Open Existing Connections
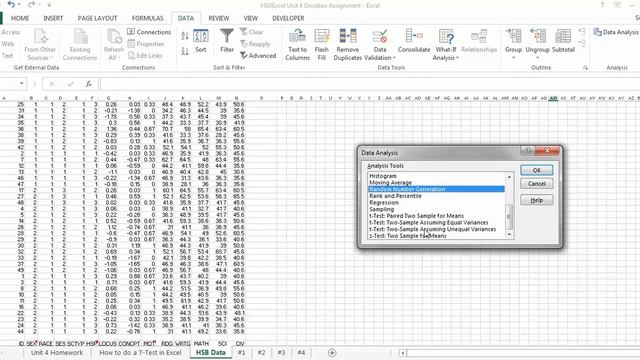Viewport: 640px width, 360px height. pyautogui.click(x=80, y=45)
